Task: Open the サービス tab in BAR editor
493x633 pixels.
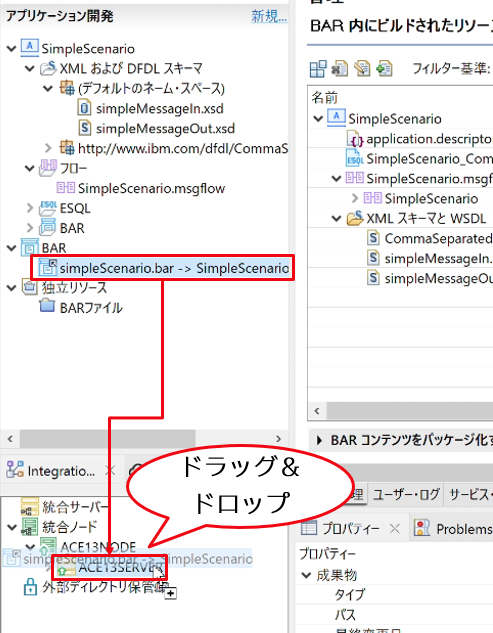Action: (x=470, y=494)
